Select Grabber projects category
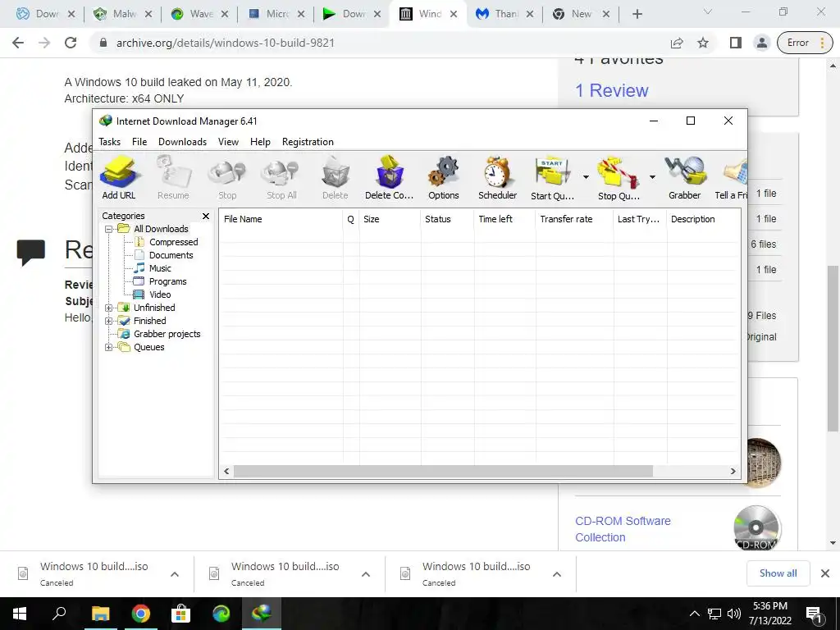840x630 pixels. (167, 335)
